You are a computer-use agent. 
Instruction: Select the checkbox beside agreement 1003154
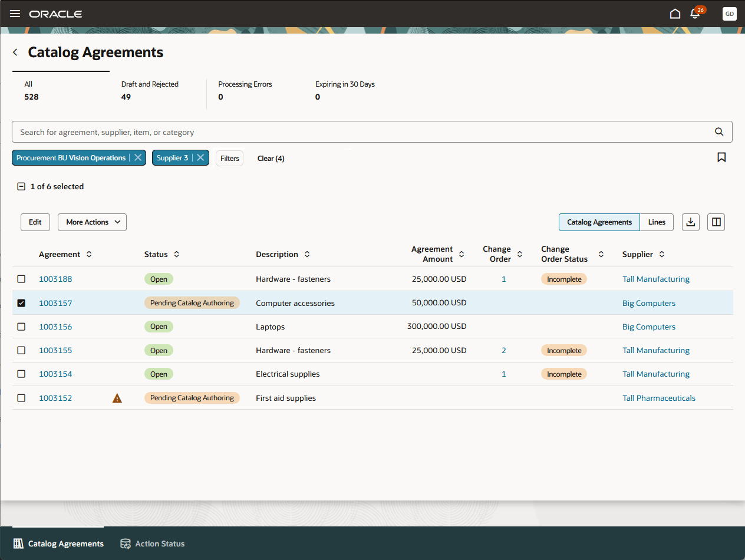point(21,374)
